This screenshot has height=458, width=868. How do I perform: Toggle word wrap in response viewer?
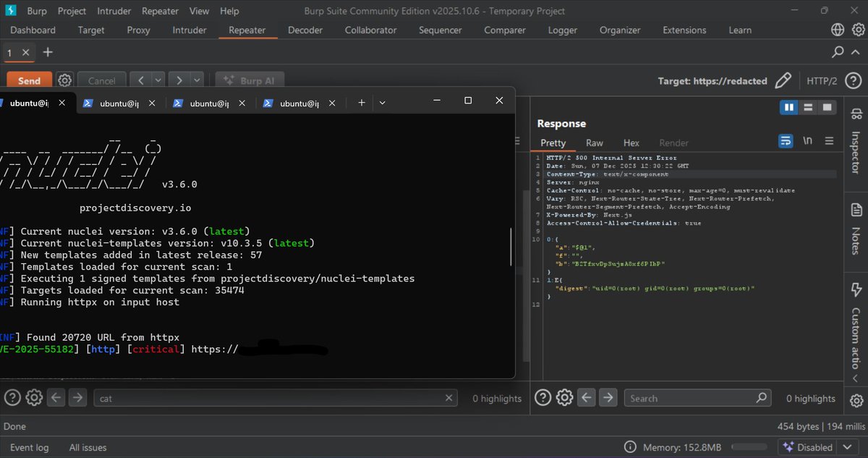(x=786, y=141)
